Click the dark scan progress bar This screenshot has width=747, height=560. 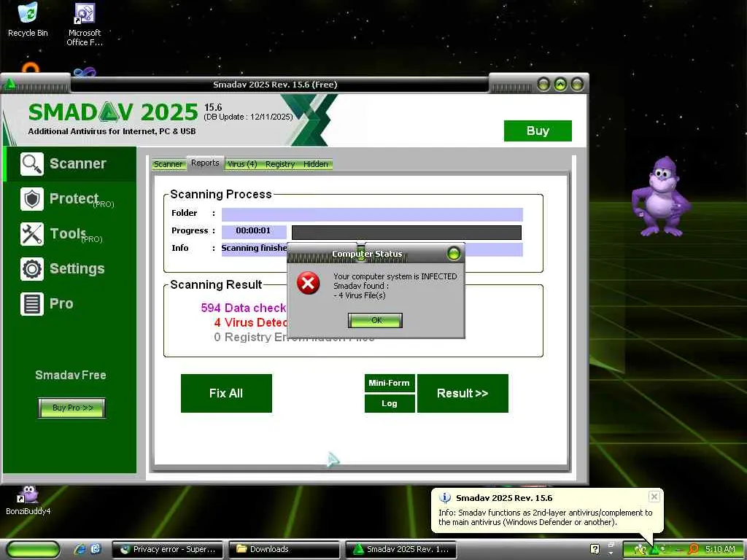406,233
